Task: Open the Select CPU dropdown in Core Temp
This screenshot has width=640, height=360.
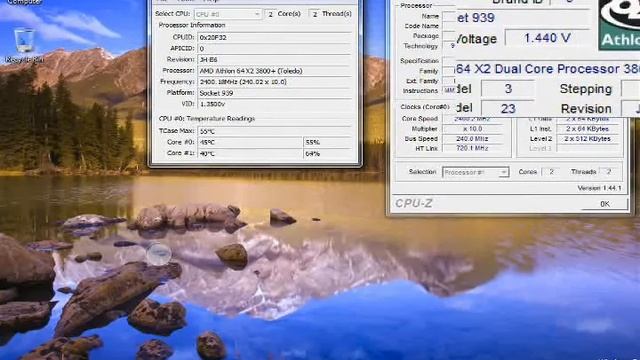Action: [228, 14]
